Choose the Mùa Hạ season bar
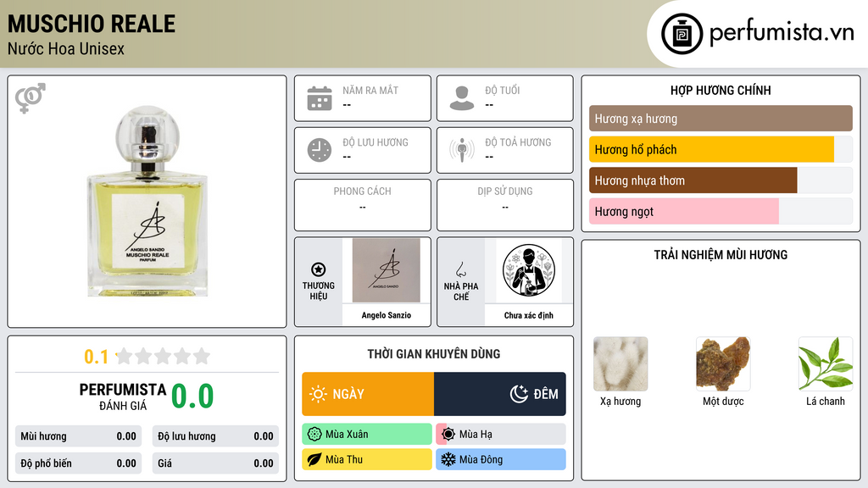868x488 pixels. [501, 435]
